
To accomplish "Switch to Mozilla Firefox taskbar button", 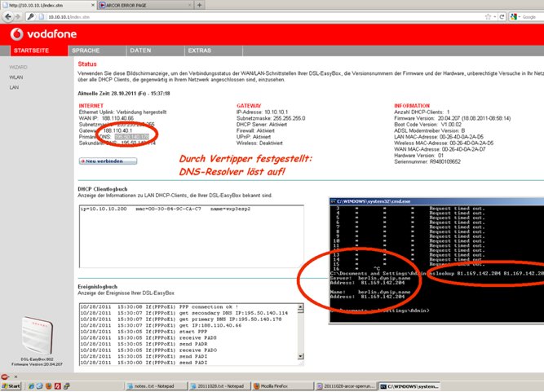I will pyautogui.click(x=282, y=386).
